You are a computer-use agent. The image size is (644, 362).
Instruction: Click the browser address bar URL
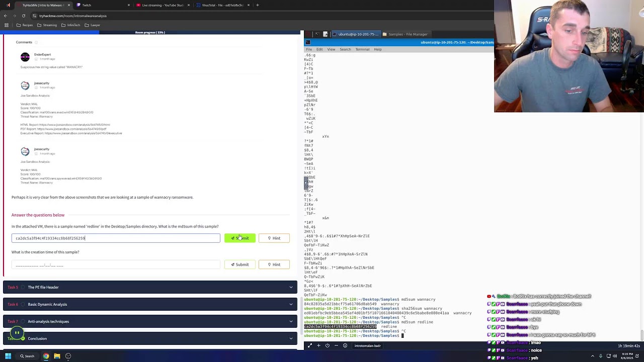click(73, 16)
